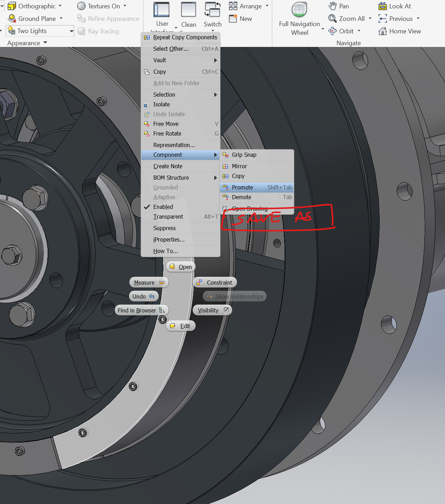Click the Clean Screen icon
This screenshot has height=504, width=445.
point(189,10)
